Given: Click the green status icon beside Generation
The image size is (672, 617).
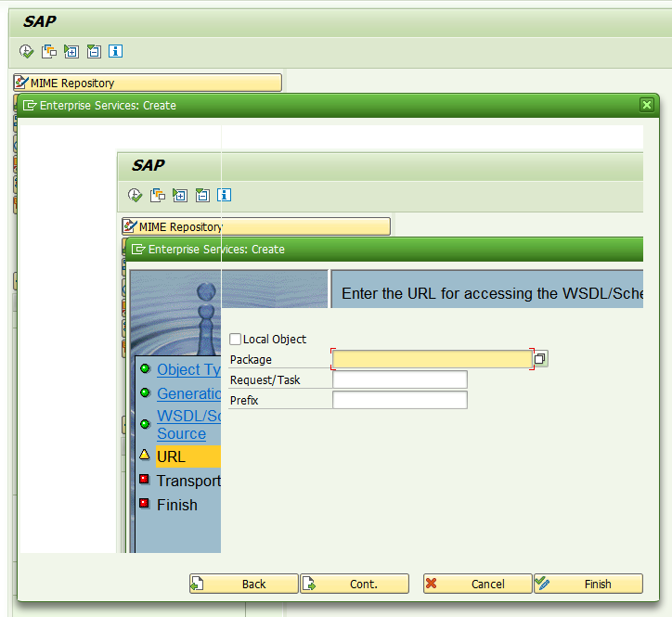Looking at the screenshot, I should pos(146,392).
